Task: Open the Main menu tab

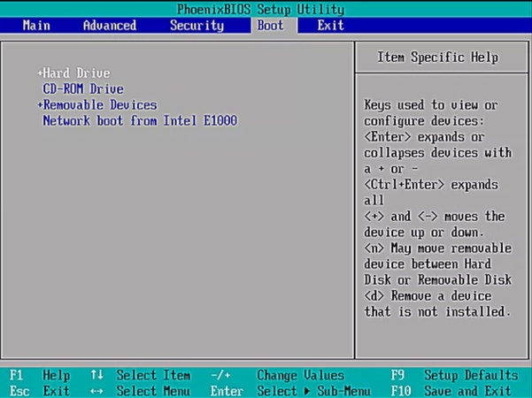Action: pos(36,26)
